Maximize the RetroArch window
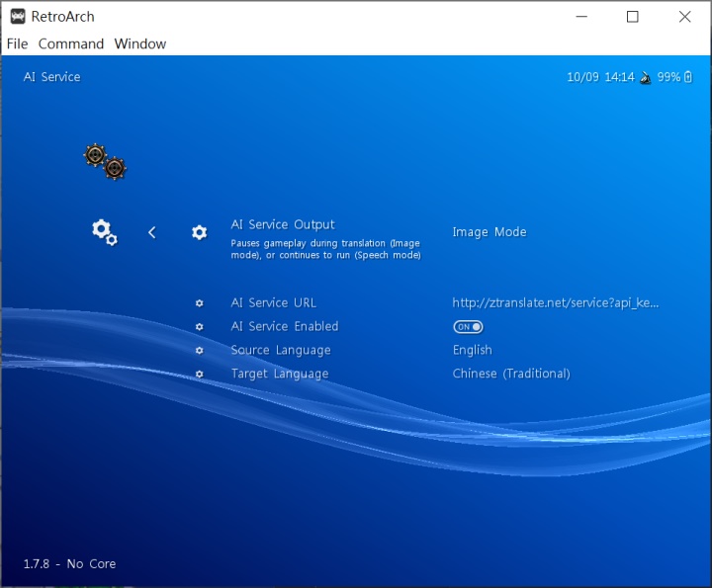The height and width of the screenshot is (588, 712). click(x=633, y=17)
